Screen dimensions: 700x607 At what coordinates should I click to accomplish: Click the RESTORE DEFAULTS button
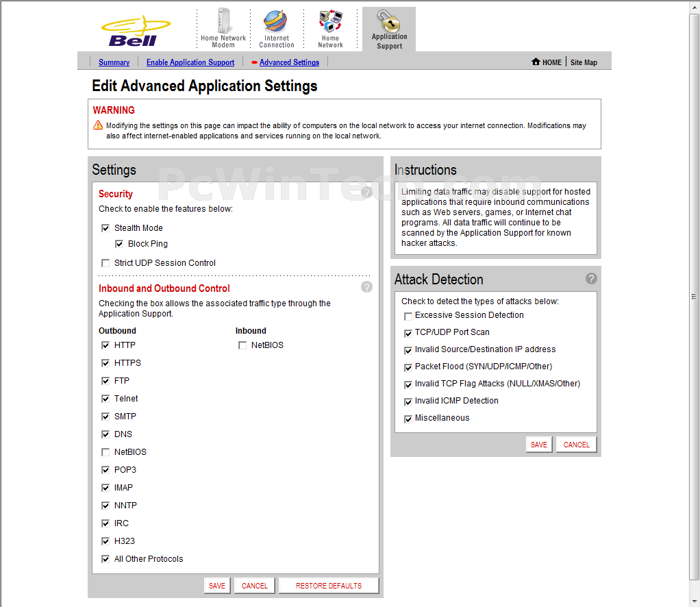[x=329, y=586]
